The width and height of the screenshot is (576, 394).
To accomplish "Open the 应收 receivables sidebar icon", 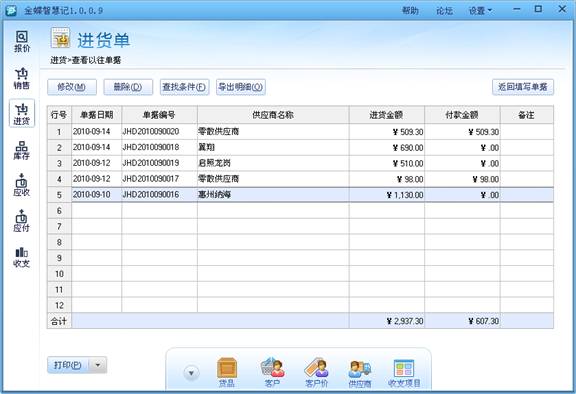I will 22,185.
